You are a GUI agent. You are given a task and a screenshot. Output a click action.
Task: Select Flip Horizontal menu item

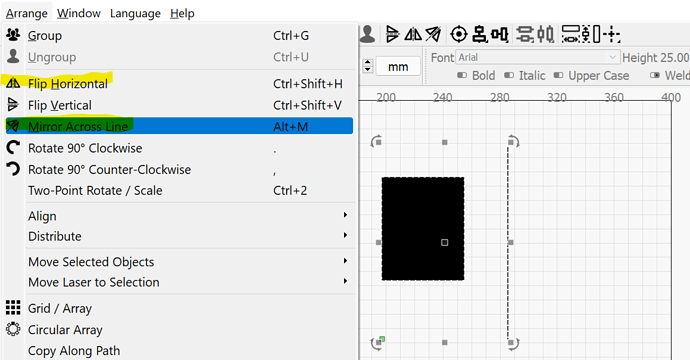(179, 84)
